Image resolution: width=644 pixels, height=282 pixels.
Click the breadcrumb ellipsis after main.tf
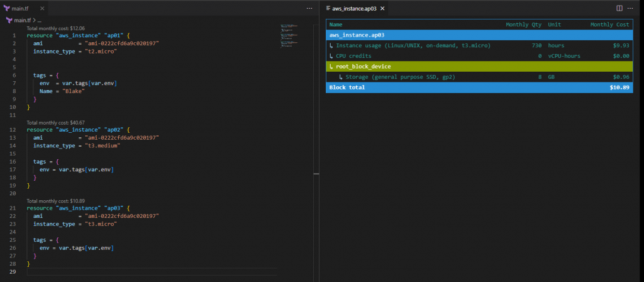[x=40, y=20]
